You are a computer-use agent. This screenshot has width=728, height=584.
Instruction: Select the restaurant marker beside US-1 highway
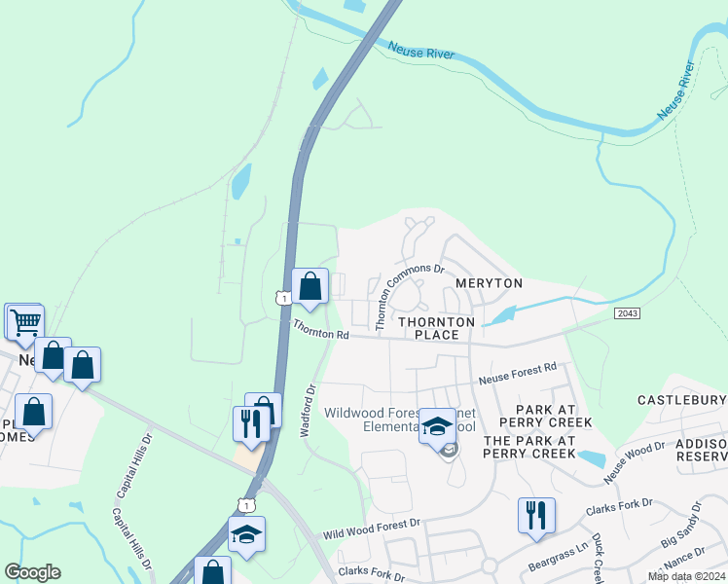(251, 426)
